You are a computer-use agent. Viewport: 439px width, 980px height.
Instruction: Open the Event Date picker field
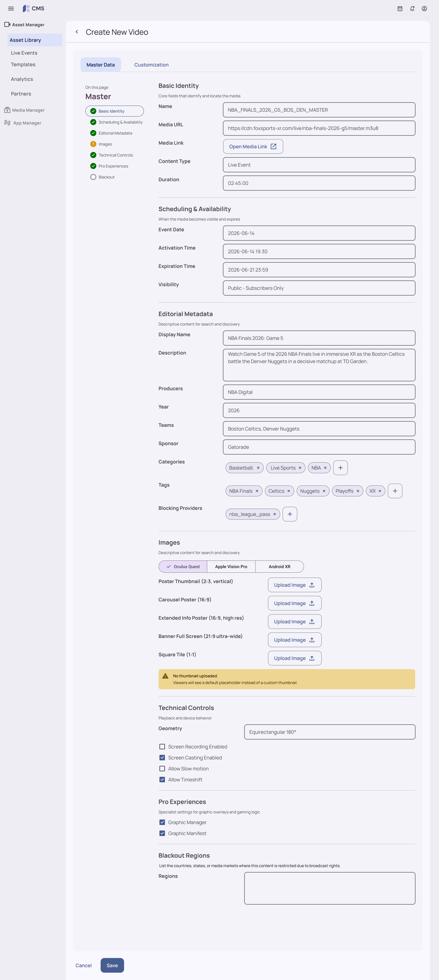pos(319,233)
